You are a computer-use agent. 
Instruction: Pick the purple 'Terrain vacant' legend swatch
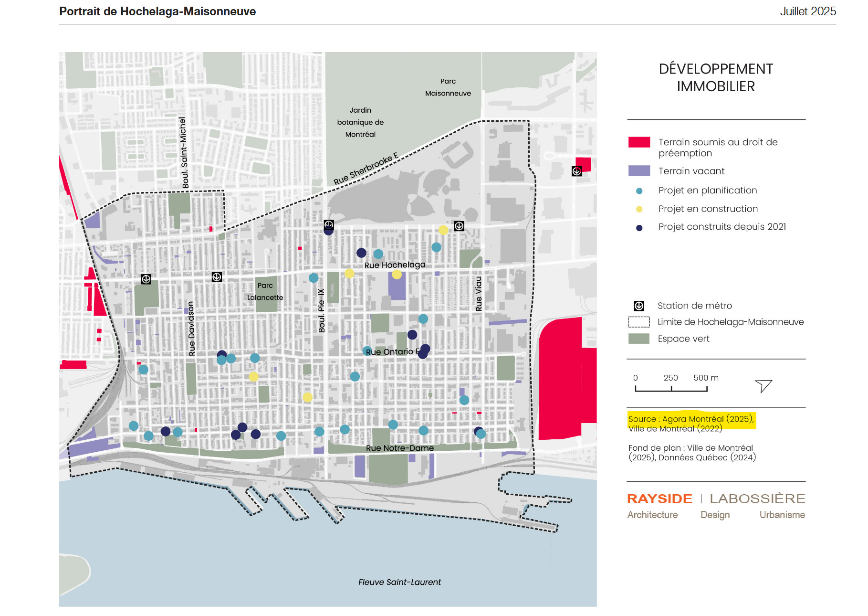(639, 171)
